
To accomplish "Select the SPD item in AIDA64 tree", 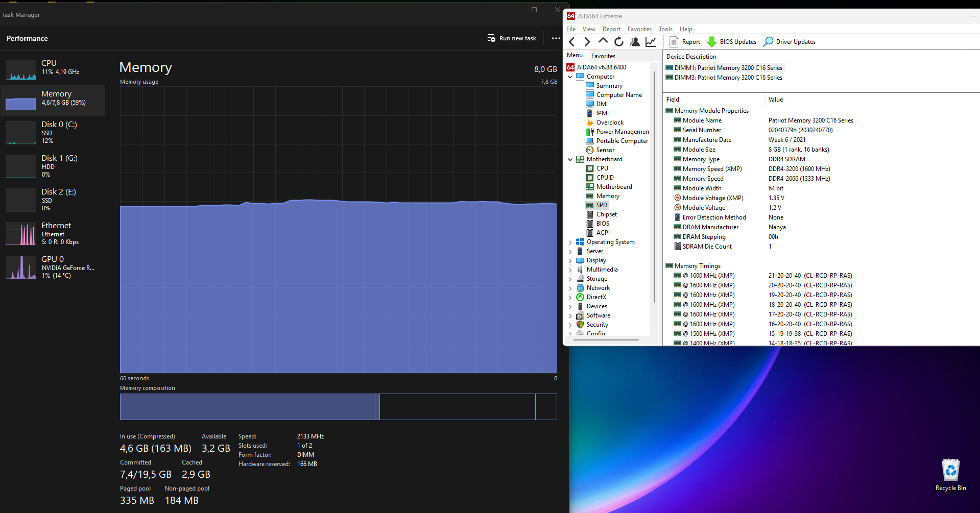I will 602,205.
